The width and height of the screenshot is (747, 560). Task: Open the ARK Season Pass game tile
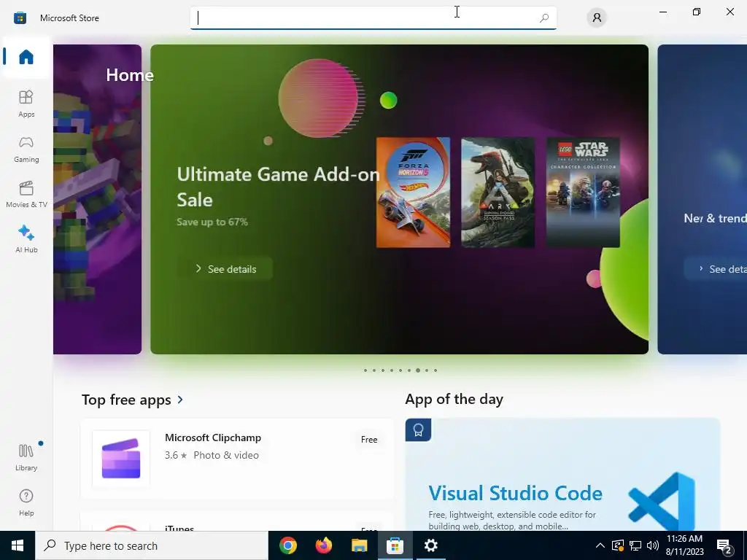(x=498, y=192)
